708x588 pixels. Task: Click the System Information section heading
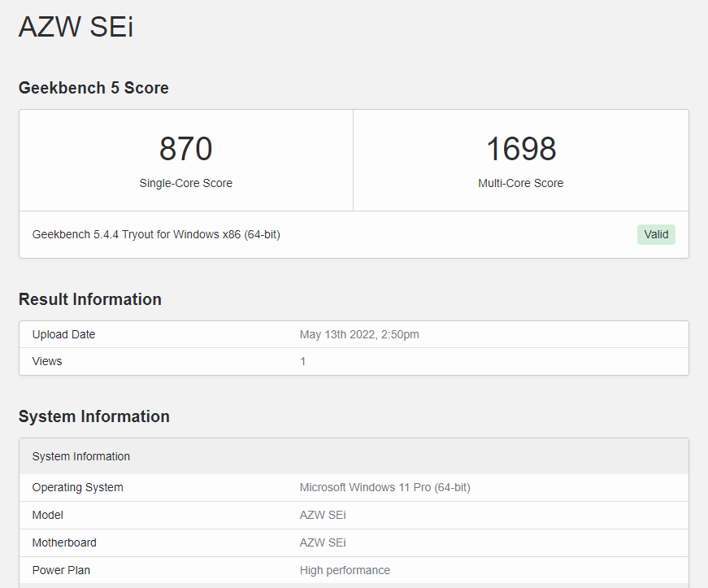pyautogui.click(x=94, y=416)
